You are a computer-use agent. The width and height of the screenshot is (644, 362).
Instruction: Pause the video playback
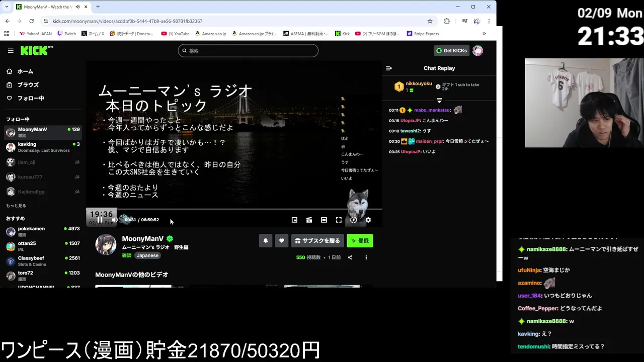pos(100,220)
